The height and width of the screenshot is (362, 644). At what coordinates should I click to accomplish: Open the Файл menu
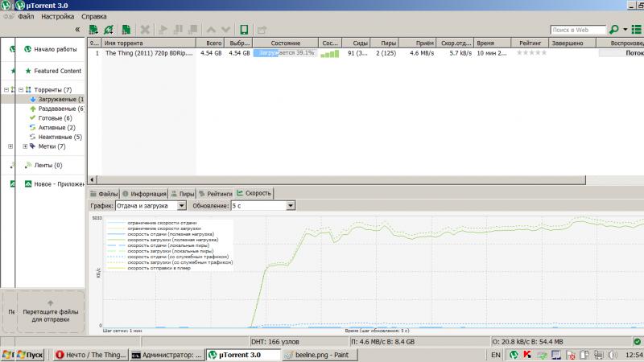26,16
